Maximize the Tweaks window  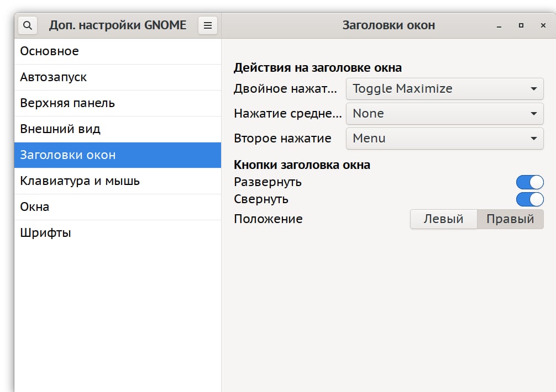click(521, 26)
